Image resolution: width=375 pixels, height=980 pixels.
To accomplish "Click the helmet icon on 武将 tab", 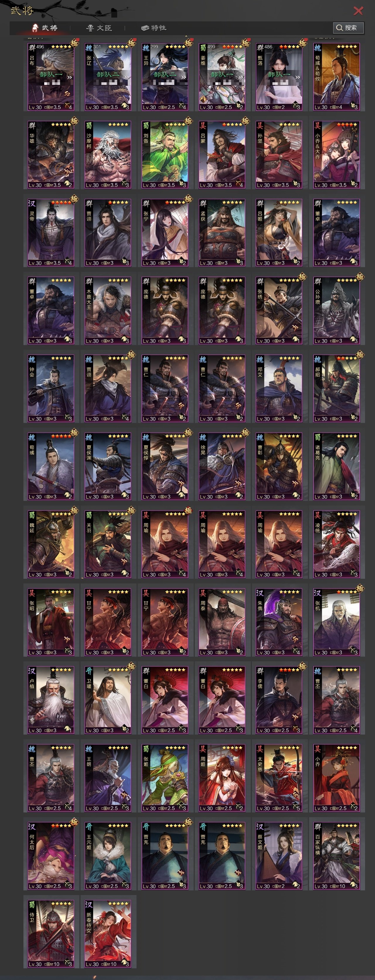I will 35,28.
